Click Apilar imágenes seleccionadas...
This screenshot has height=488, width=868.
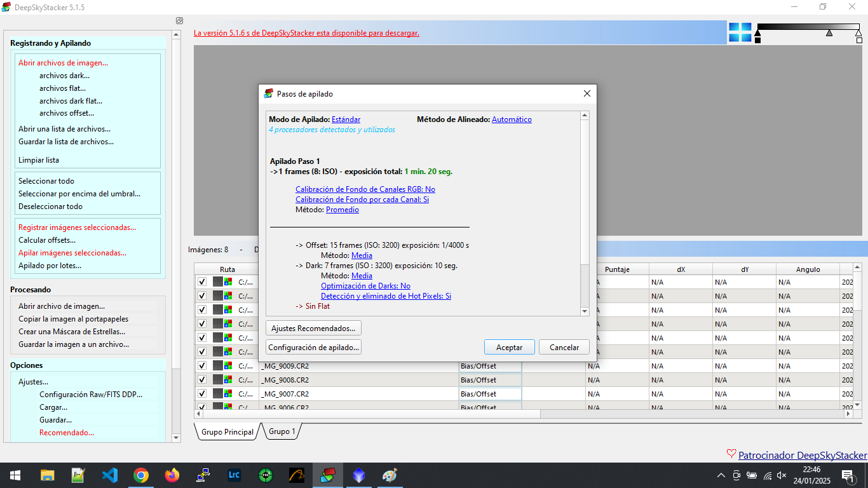point(72,253)
